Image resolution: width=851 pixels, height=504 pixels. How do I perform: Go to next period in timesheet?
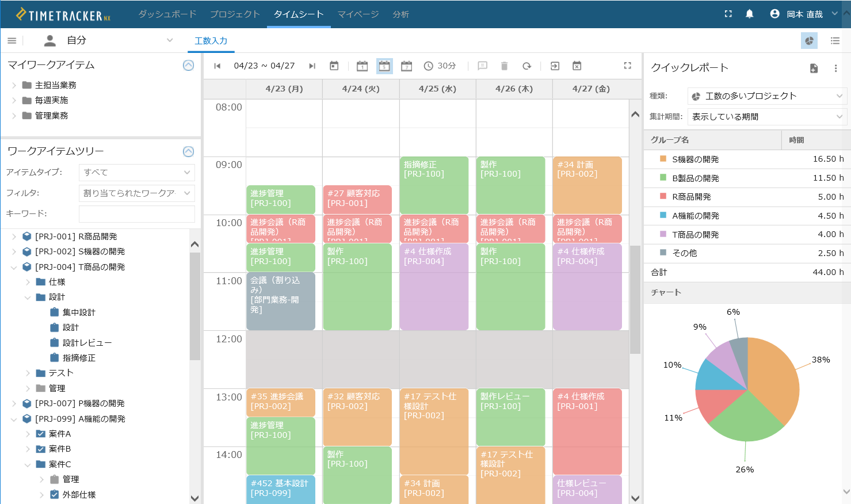(x=312, y=66)
